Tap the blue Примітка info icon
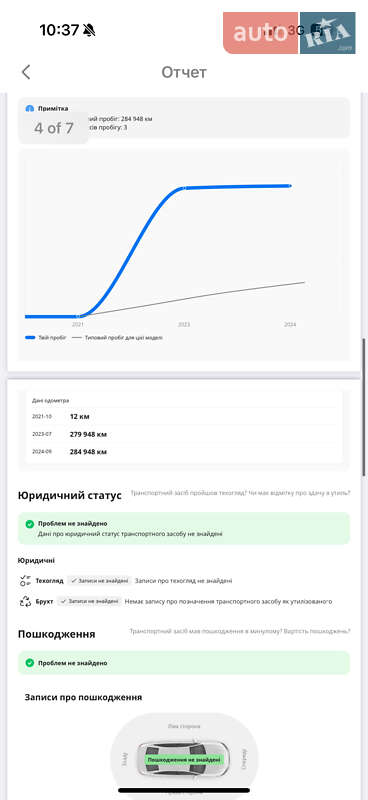The width and height of the screenshot is (368, 800). click(29, 109)
